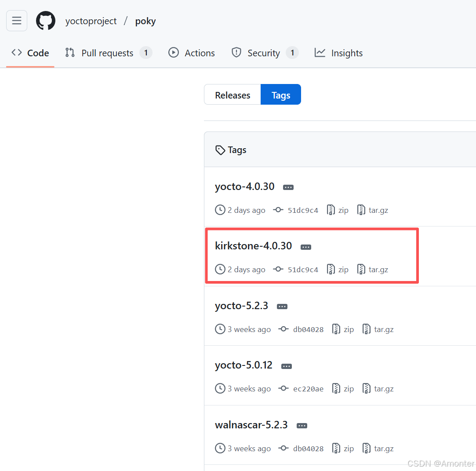Open the kirkstone-4.0.30 tag
This screenshot has width=476, height=471.
254,246
